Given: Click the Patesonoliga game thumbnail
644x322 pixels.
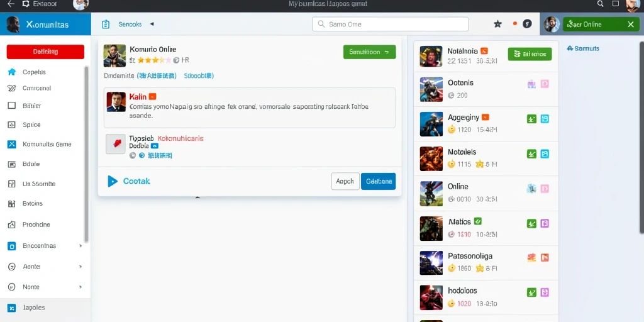Looking at the screenshot, I should click(431, 263).
